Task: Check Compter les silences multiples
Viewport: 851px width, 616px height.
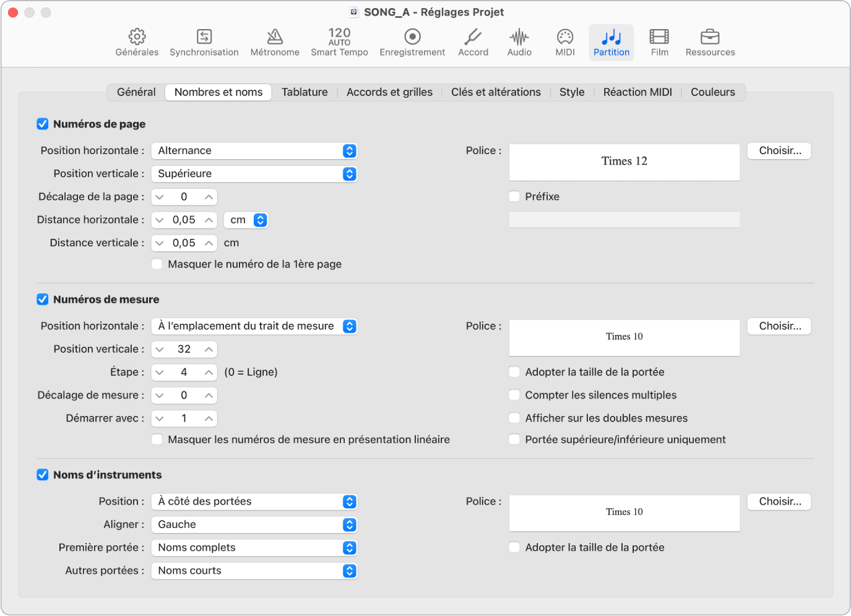Action: (x=514, y=395)
